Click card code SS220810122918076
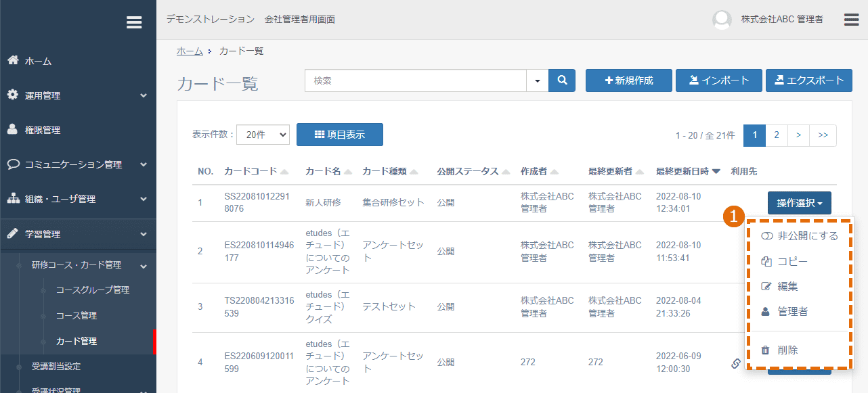The image size is (868, 393). (x=258, y=203)
